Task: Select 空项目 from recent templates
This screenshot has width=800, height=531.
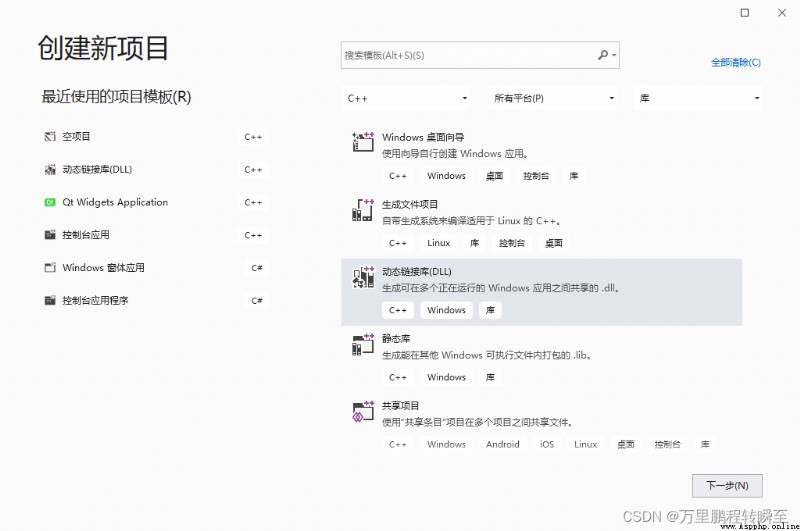Action: point(77,136)
